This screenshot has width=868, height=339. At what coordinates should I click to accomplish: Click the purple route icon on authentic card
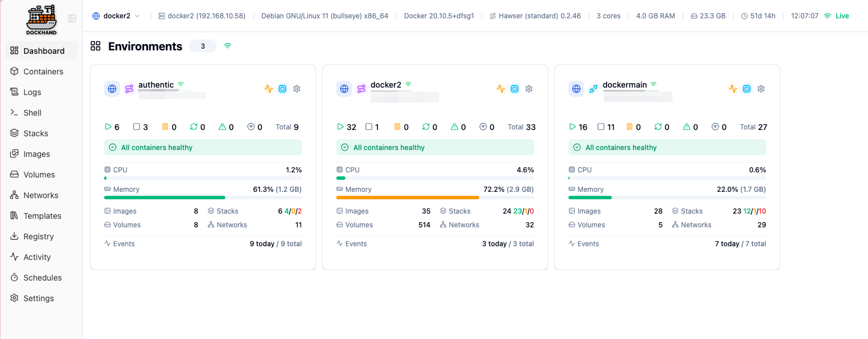coord(129,89)
